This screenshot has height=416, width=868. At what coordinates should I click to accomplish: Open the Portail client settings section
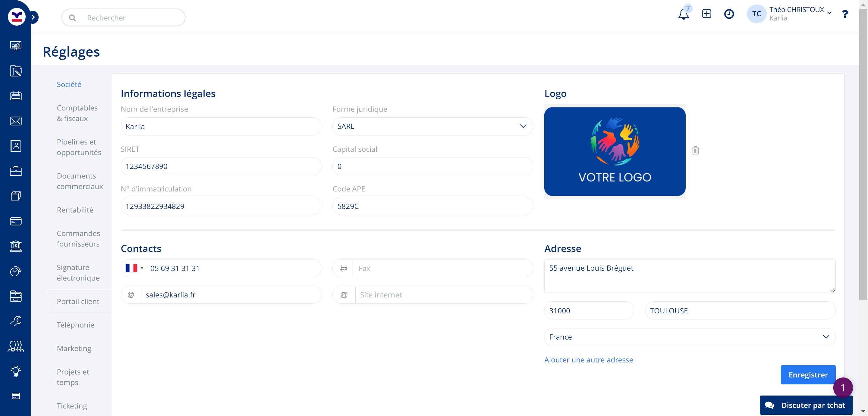pyautogui.click(x=78, y=302)
